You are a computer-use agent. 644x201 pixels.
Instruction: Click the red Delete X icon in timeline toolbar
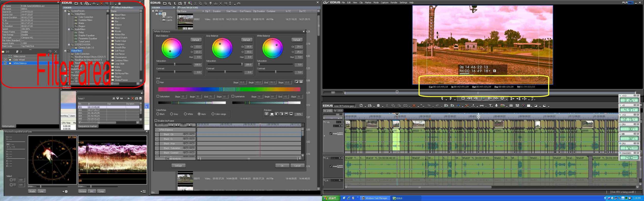(414, 106)
